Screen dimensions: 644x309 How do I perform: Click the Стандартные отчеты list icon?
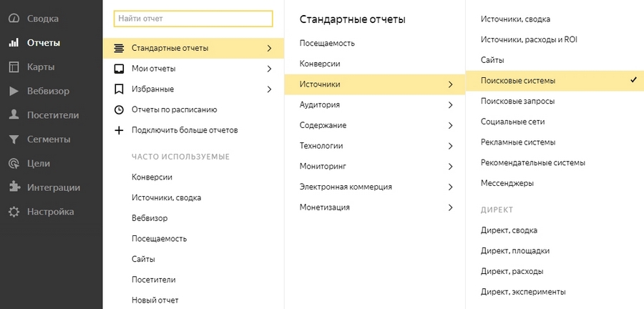click(x=119, y=48)
